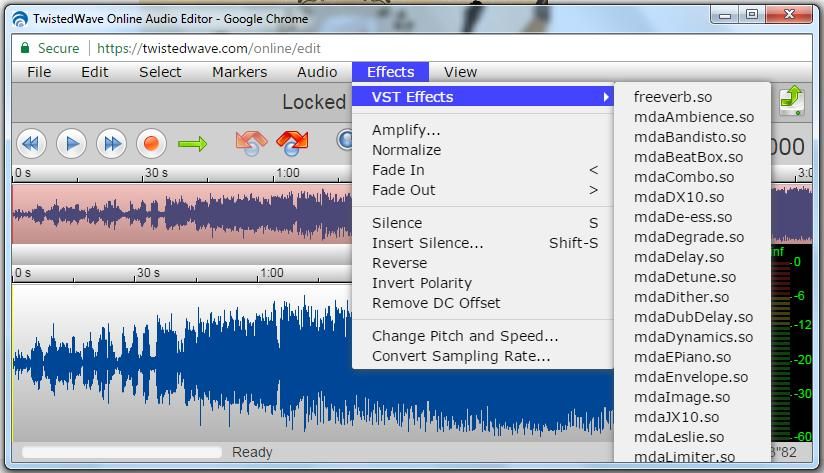Screen dimensions: 824x473
Task: Click the pink overview waveform
Action: pos(182,214)
